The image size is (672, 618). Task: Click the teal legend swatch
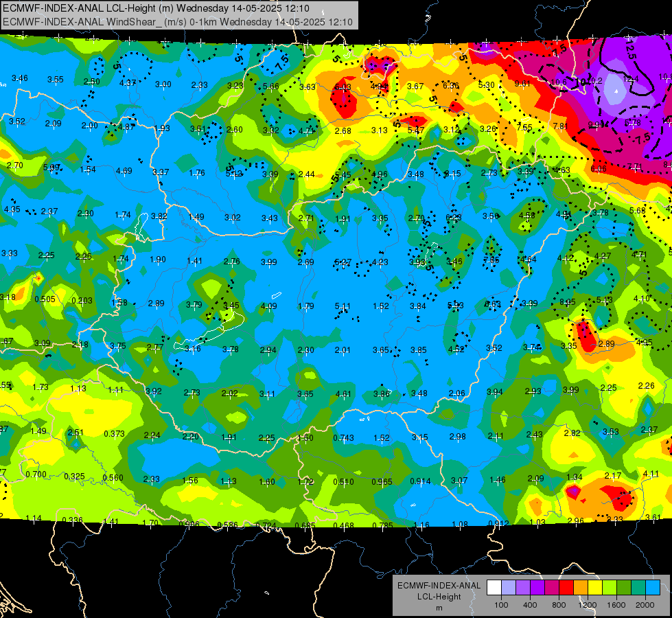coord(638,588)
